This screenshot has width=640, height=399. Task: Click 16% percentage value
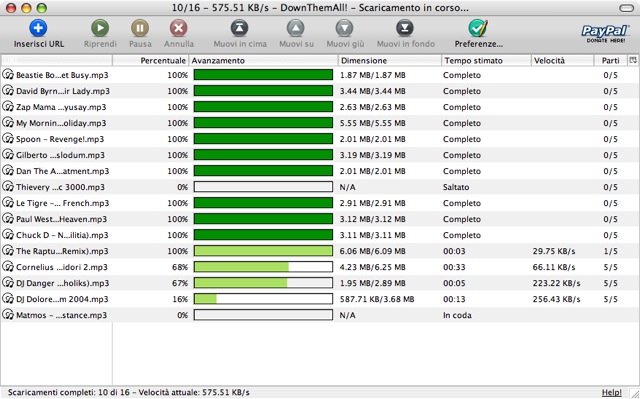(180, 299)
